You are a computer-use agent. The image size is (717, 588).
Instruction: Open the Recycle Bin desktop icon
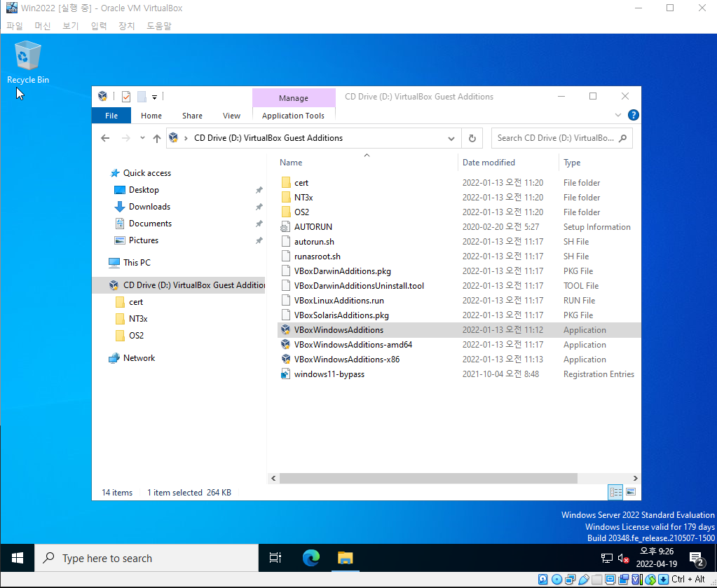[27, 62]
